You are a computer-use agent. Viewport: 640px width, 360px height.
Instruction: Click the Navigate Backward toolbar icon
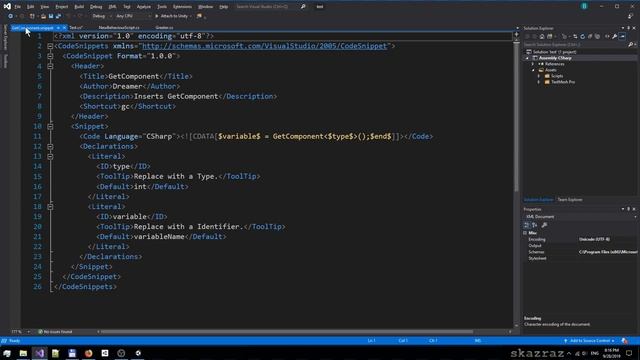click(x=11, y=16)
